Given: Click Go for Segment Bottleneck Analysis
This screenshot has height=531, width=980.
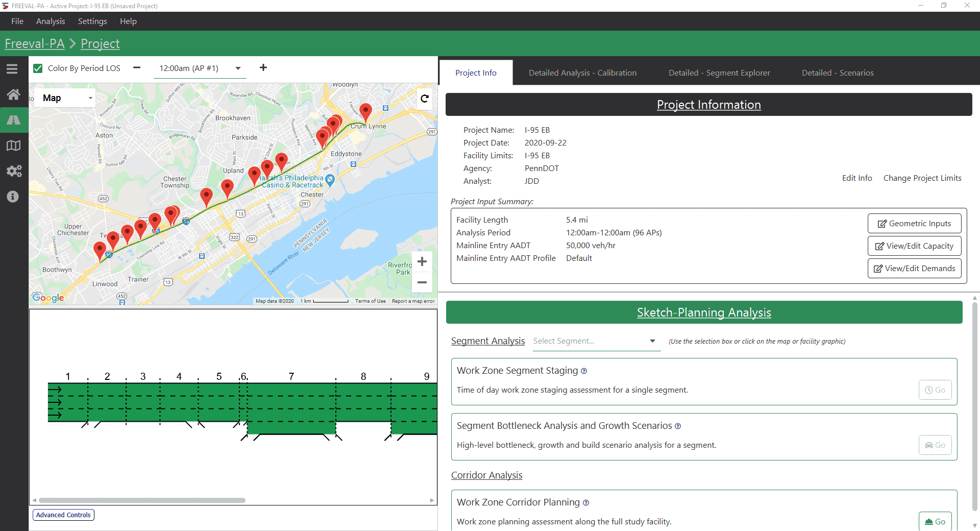Looking at the screenshot, I should pos(935,445).
